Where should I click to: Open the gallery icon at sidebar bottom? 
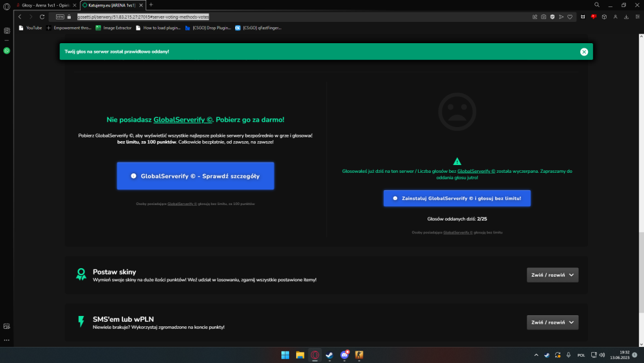6,326
